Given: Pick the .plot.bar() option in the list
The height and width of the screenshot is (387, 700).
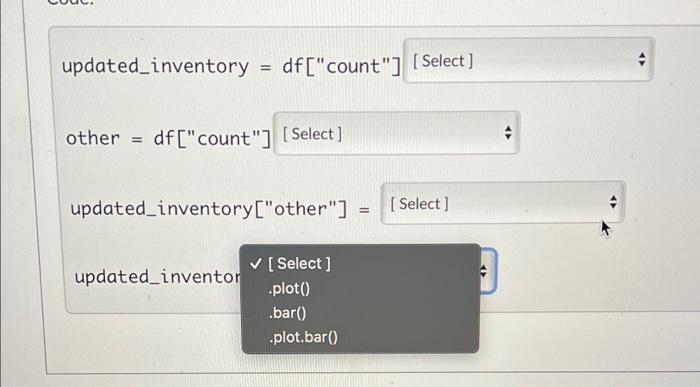Looking at the screenshot, I should coord(303,337).
